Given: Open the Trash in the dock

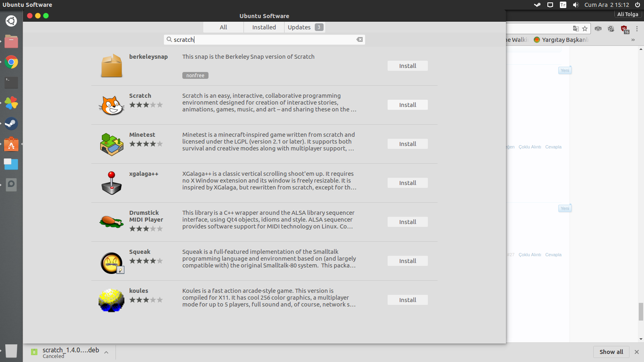Looking at the screenshot, I should point(11,351).
